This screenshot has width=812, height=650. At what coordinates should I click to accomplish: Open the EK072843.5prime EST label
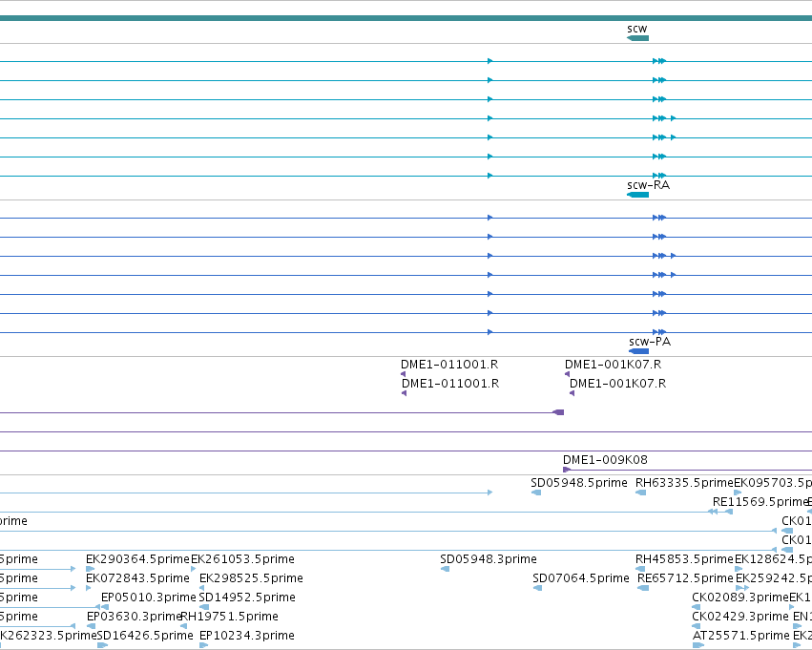coord(137,578)
